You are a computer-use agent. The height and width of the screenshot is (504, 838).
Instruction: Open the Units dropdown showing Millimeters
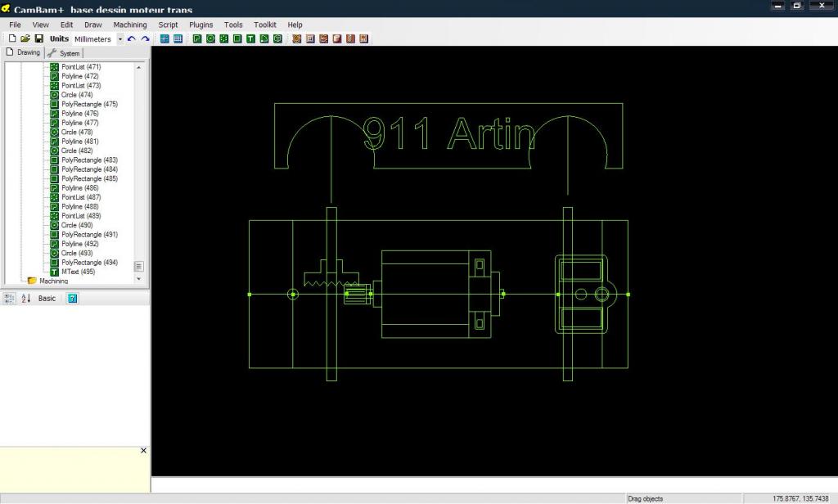click(120, 39)
